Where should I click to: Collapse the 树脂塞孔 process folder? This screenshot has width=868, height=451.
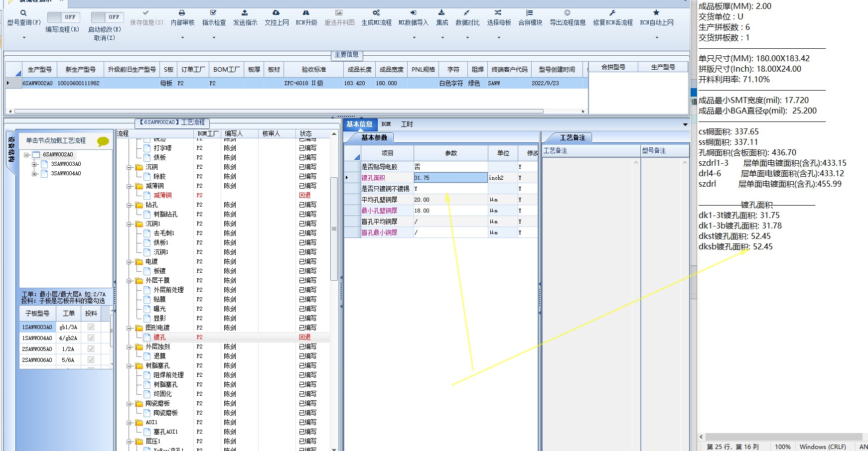coord(129,366)
